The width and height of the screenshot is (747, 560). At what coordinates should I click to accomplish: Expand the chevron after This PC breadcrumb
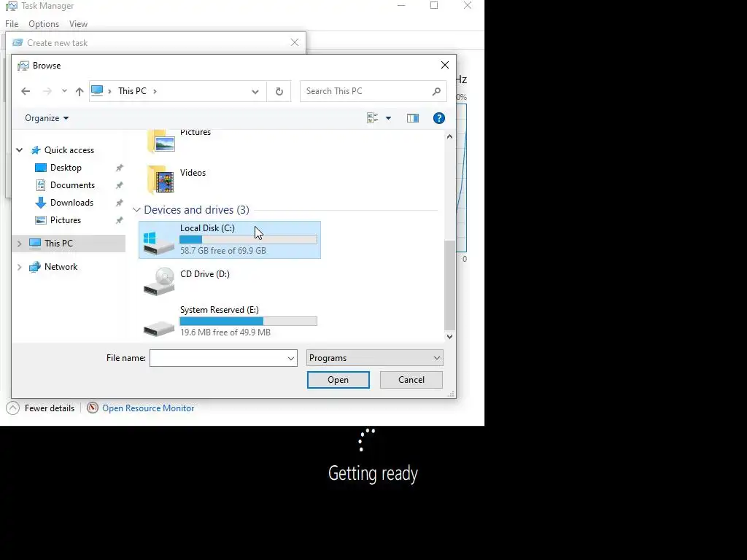click(x=155, y=91)
